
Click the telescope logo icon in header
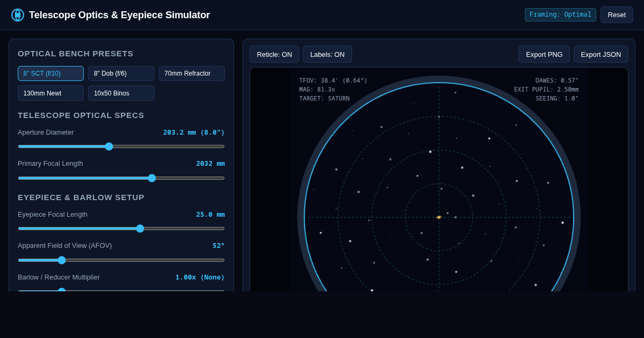(x=18, y=15)
